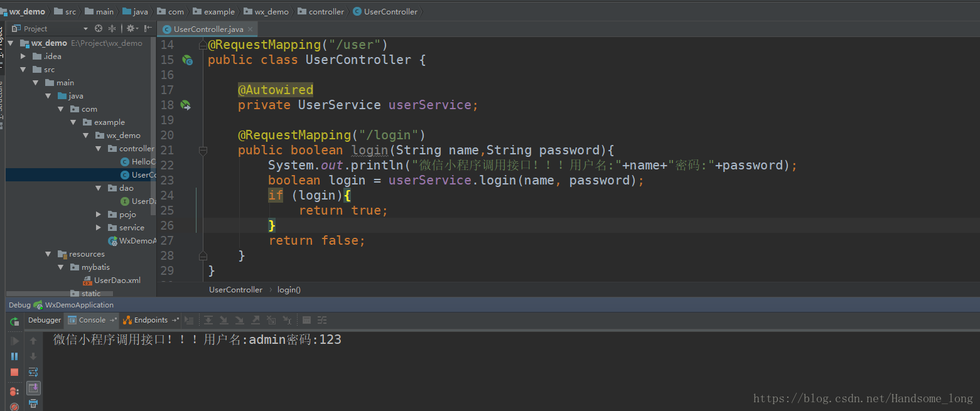Click the Run to Cursor debug icon

coord(287,320)
